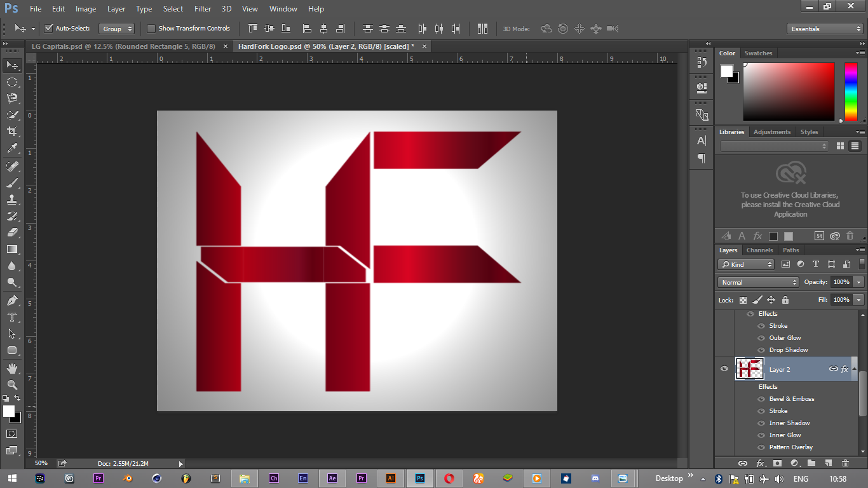Click the rainbow hue slider in Color panel
The image size is (868, 488).
pos(851,91)
